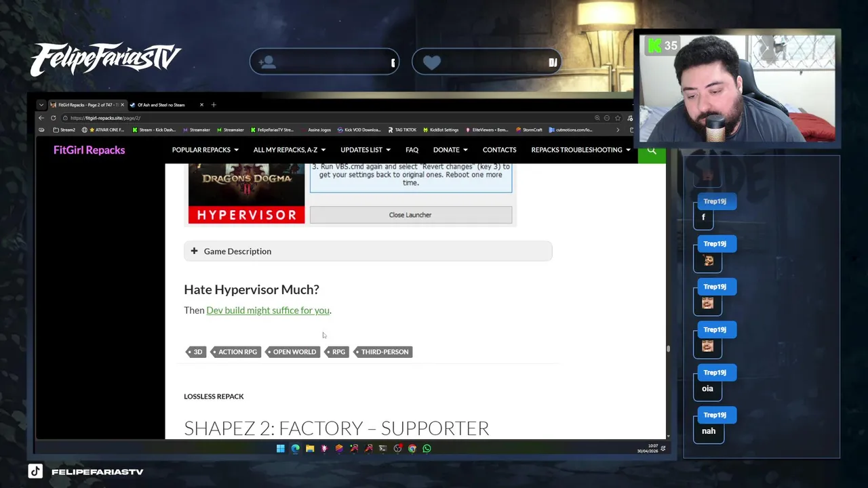Click the ACTION RPG tag
Screen dimensions: 868x488
pos(235,352)
